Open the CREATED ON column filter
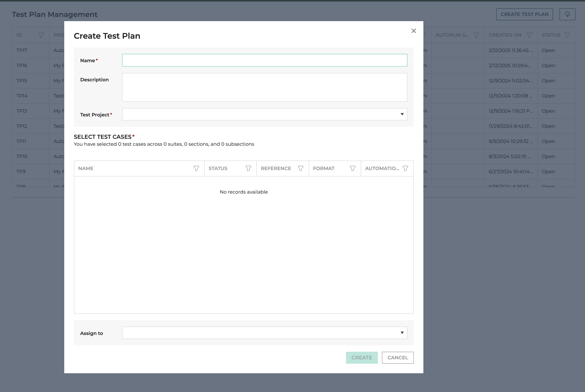585x392 pixels. [530, 35]
